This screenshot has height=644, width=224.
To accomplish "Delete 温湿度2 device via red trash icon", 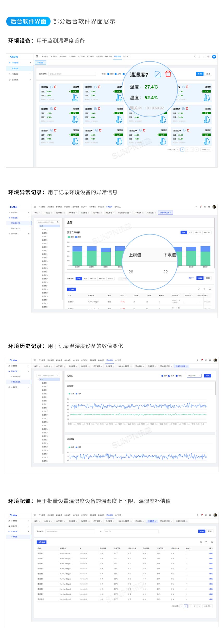I will tap(99, 87).
